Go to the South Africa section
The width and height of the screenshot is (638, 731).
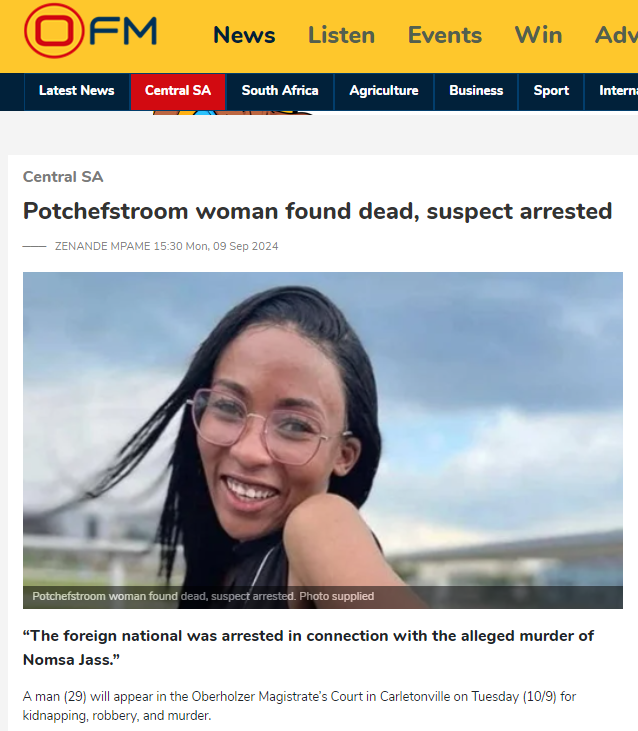[280, 91]
